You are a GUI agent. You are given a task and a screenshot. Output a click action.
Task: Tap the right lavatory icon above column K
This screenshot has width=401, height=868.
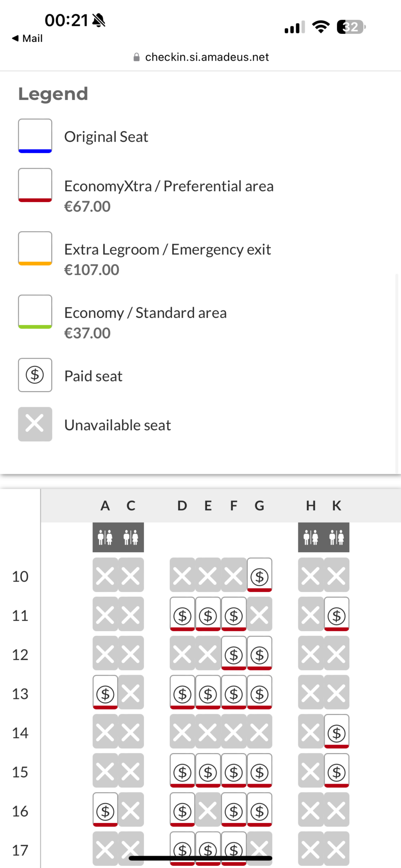coord(337,537)
